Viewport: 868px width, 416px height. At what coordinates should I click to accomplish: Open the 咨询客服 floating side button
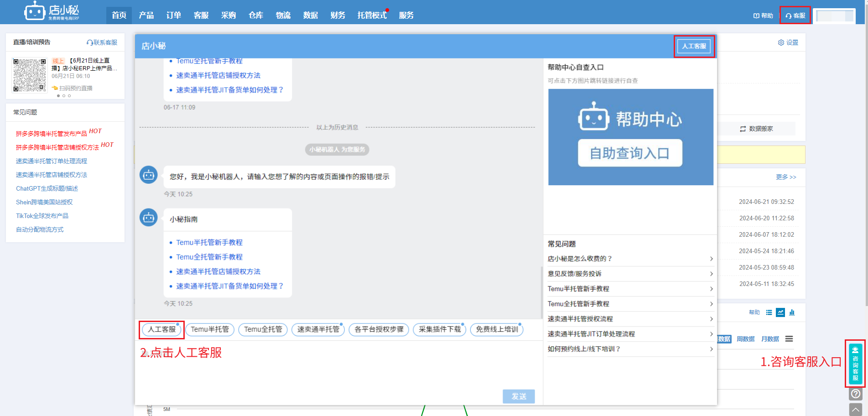pos(855,364)
